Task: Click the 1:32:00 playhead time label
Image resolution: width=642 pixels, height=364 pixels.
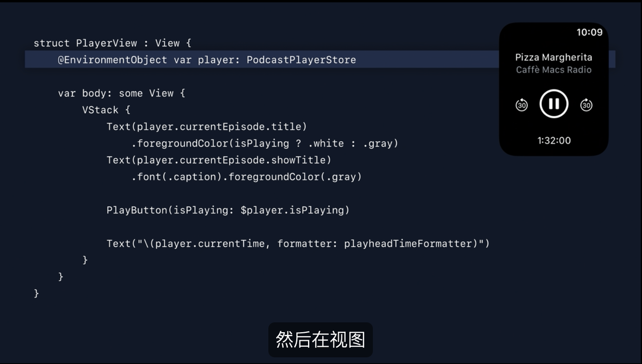Action: pos(554,141)
